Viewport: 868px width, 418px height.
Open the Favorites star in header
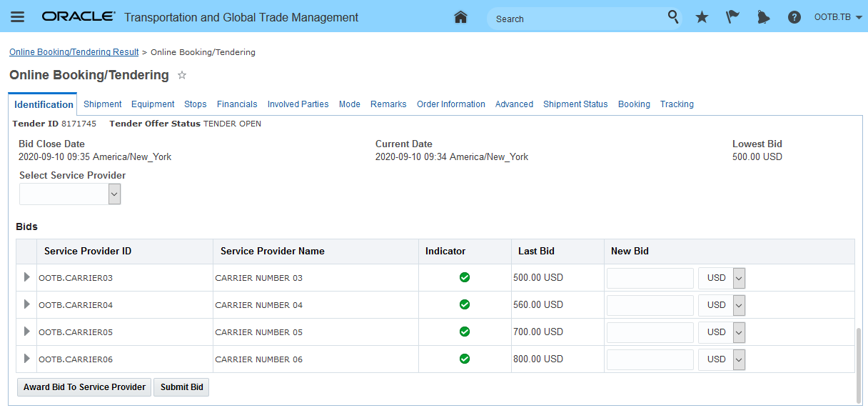pos(702,17)
